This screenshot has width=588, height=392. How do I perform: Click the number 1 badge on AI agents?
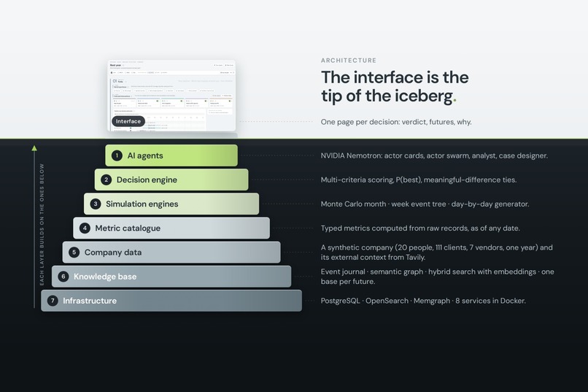tap(117, 155)
